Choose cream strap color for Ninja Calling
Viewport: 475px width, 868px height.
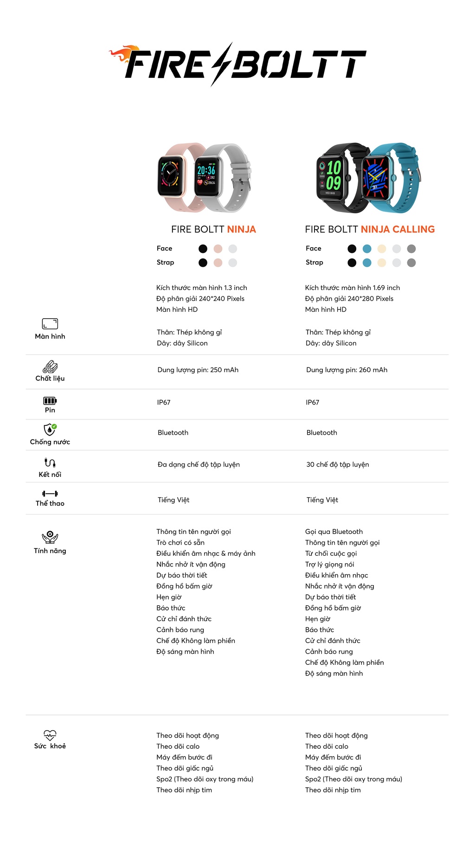382,263
